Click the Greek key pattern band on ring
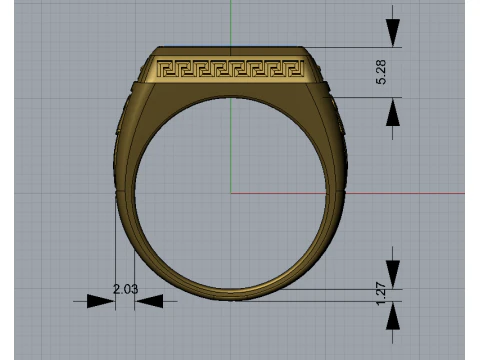480x360 pixels. (x=230, y=69)
